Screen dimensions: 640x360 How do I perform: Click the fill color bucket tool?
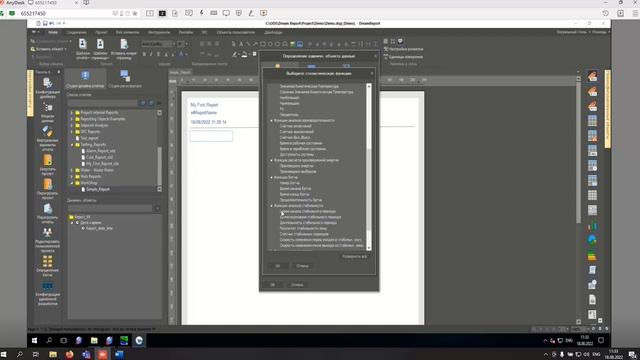pyautogui.click(x=244, y=54)
